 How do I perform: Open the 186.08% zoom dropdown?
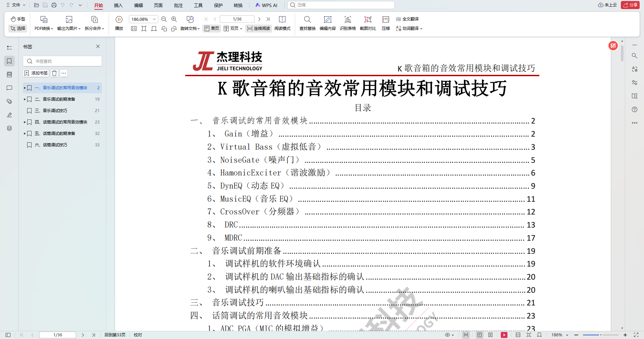(154, 19)
